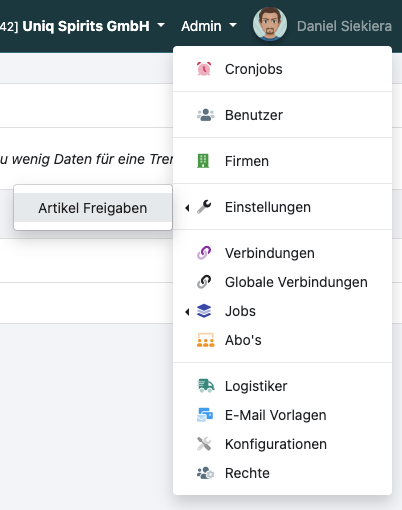Viewport: 402px width, 510px height.
Task: Click the orange Abo's subscribers icon
Action: (x=205, y=340)
